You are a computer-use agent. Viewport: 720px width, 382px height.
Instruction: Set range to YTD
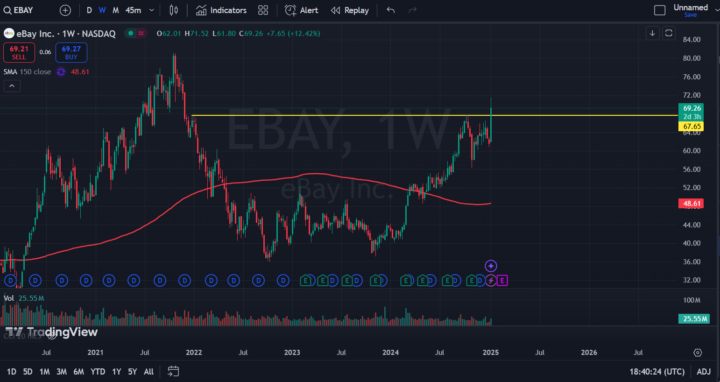click(x=98, y=371)
